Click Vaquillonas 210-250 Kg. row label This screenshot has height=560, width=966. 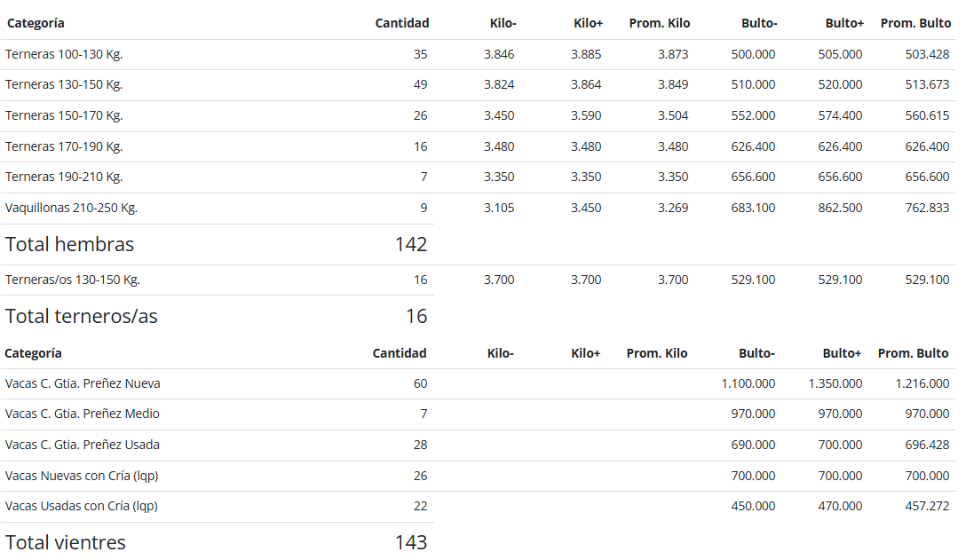[71, 209]
